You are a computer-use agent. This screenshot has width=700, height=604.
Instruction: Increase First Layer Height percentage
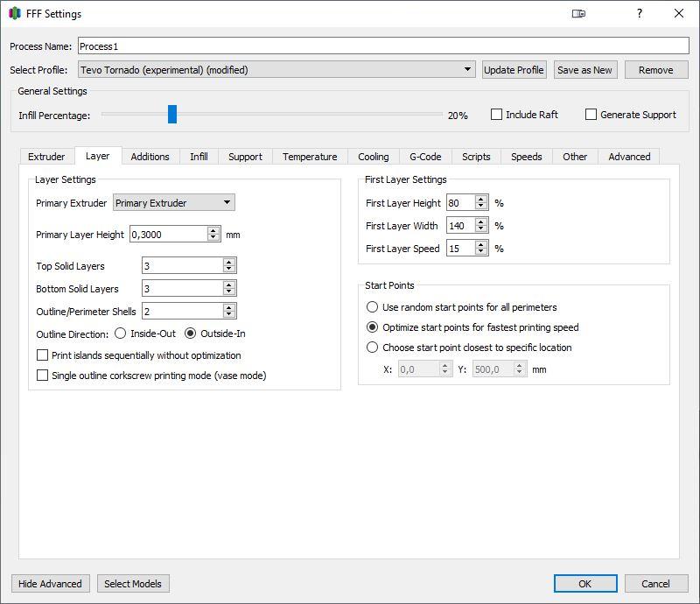point(480,200)
